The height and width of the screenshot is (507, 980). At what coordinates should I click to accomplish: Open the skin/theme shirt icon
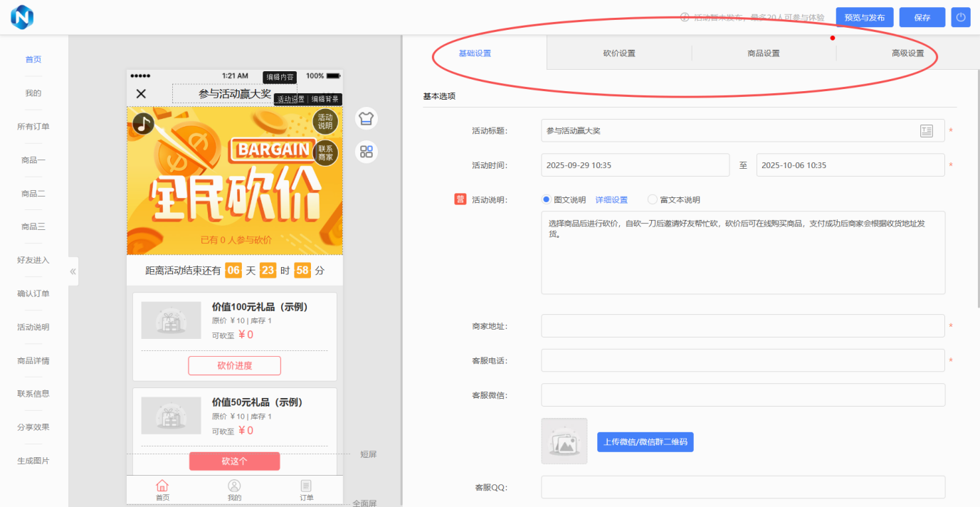click(367, 118)
